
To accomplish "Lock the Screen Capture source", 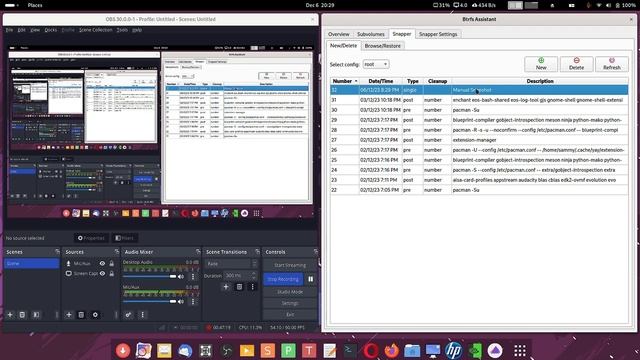I will pos(111,273).
